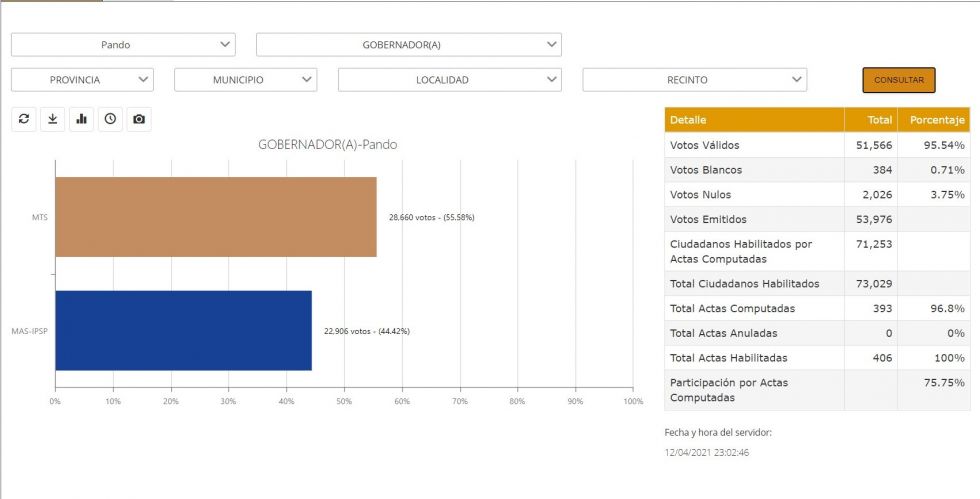Click Total Ciudadanos Habilitados row label
This screenshot has height=499, width=980.
pyautogui.click(x=744, y=284)
